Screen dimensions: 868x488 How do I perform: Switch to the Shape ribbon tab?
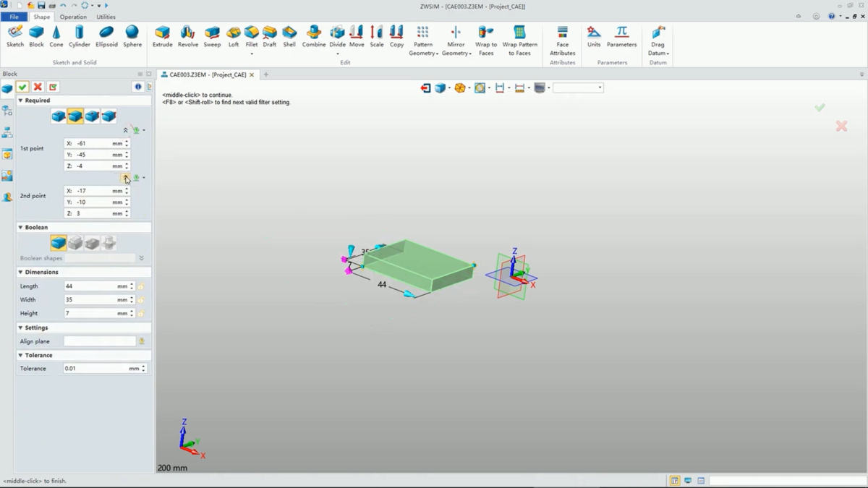click(42, 17)
